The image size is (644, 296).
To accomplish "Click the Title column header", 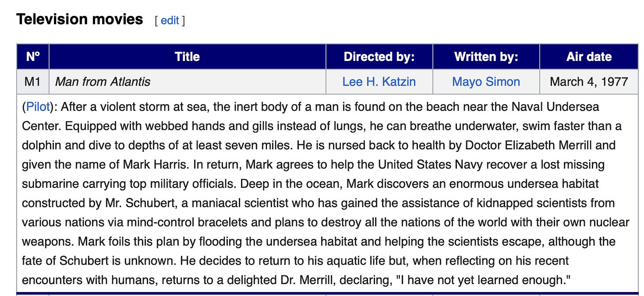I will 187,57.
